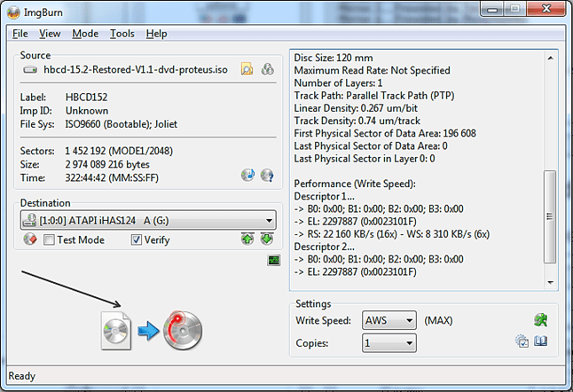Click the browse for source file icon
The image size is (573, 392).
[247, 69]
